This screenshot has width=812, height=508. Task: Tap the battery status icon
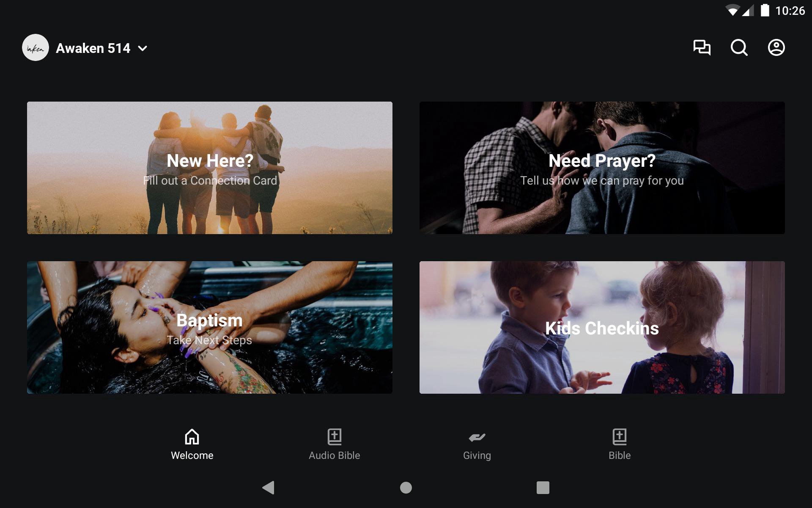click(x=765, y=10)
